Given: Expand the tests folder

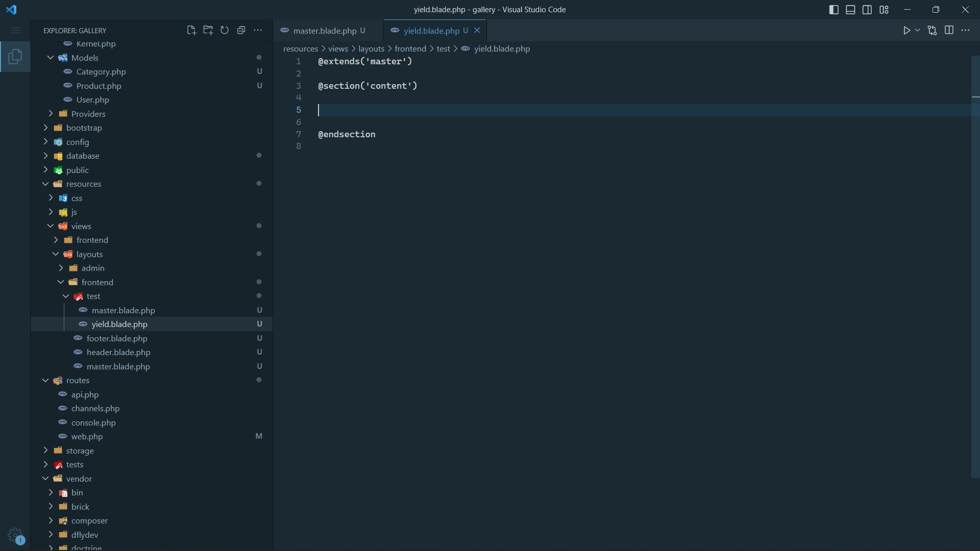Looking at the screenshot, I should pyautogui.click(x=152, y=465).
